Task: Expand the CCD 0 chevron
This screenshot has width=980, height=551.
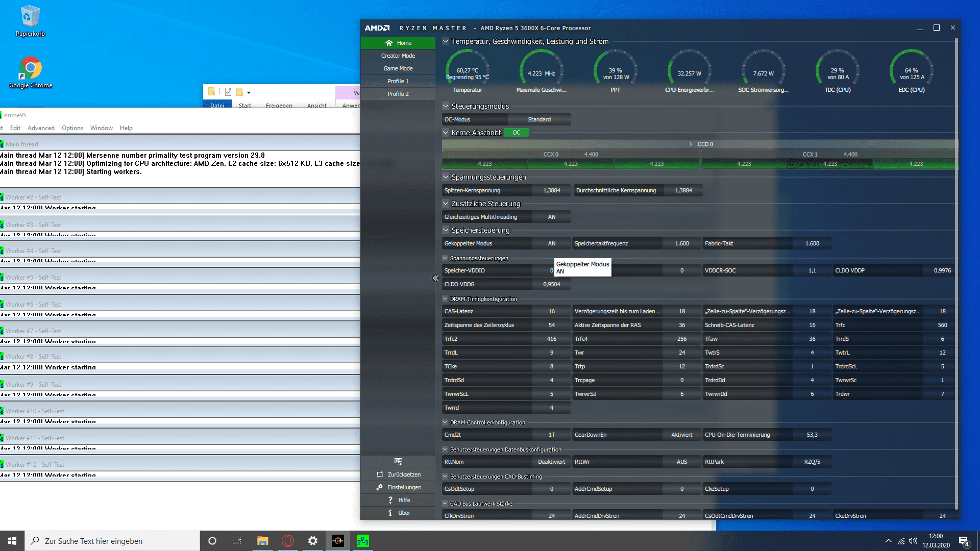Action: [691, 144]
